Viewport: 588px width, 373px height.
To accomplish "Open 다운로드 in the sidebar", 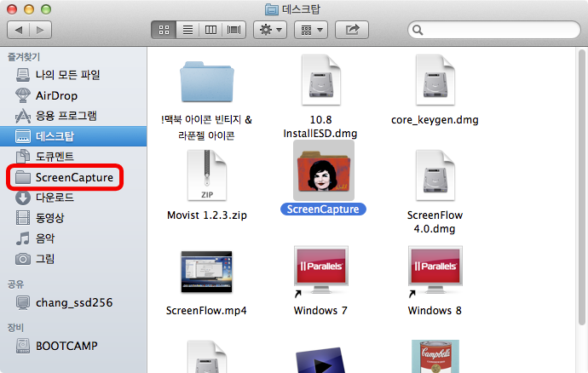I will coord(73,198).
